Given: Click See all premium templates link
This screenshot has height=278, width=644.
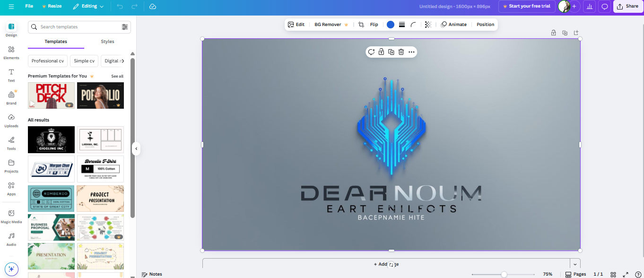Looking at the screenshot, I should point(117,76).
